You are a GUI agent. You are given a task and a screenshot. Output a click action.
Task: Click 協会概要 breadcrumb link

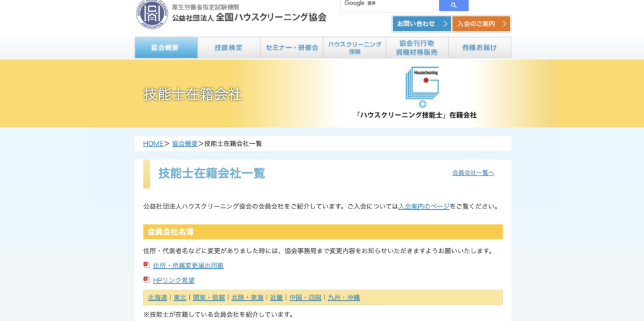tap(185, 144)
